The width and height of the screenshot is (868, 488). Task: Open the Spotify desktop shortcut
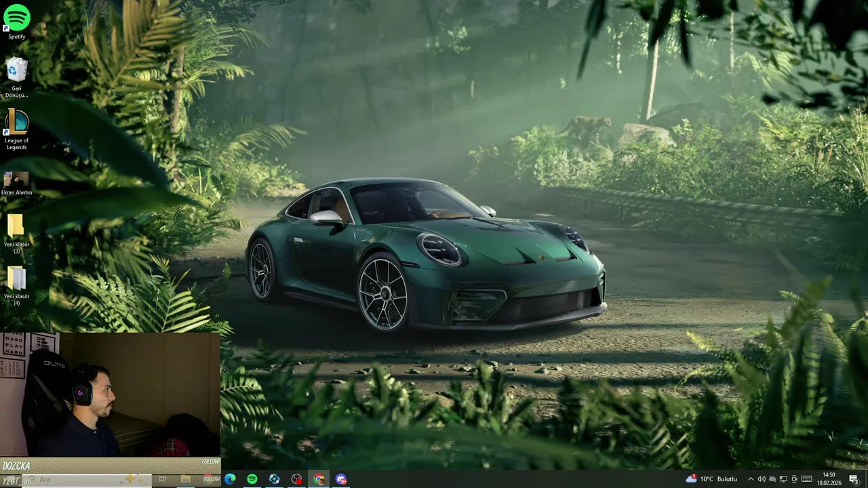click(16, 21)
